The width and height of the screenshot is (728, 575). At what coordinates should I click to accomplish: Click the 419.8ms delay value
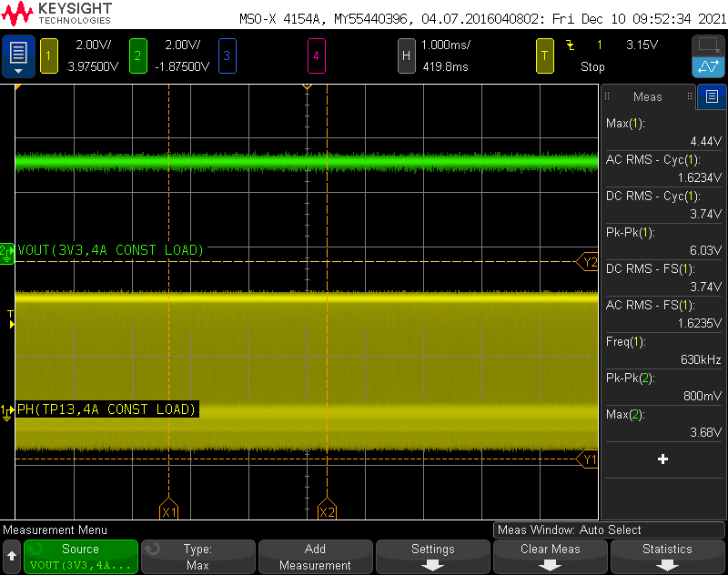tap(446, 66)
